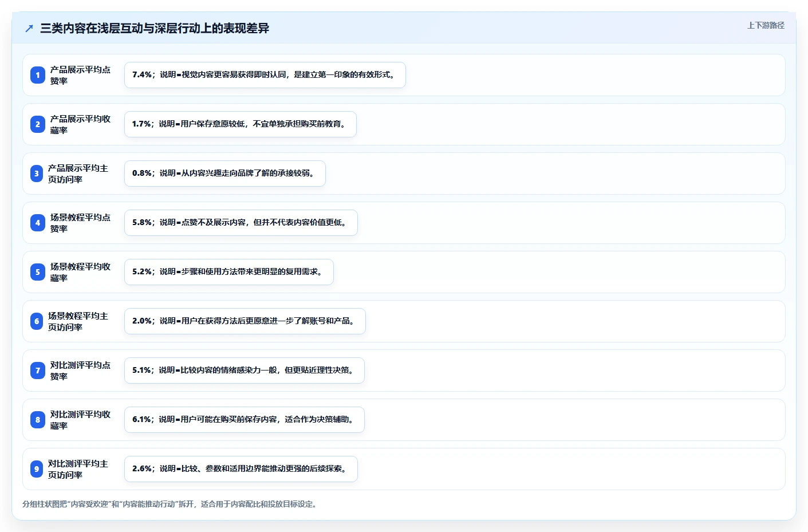Screen dimensions: 808x532
Task: Click the 7.4% description box
Action: (x=265, y=75)
